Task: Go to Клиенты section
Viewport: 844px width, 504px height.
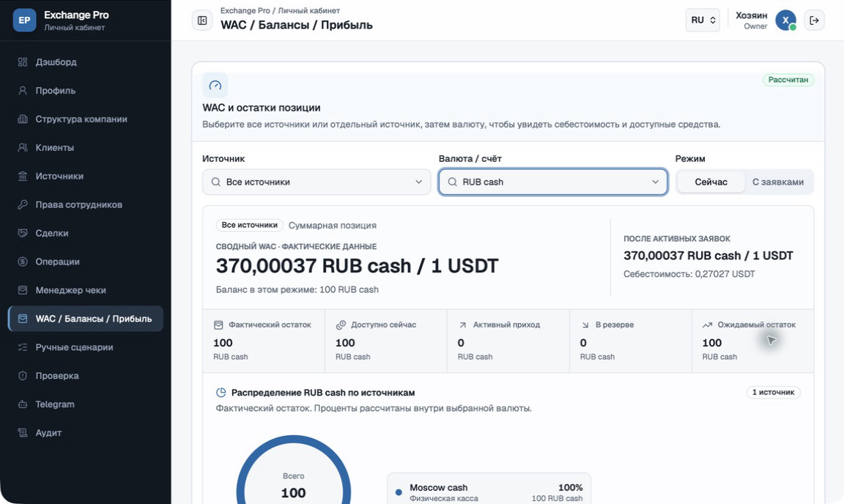Action: click(x=85, y=147)
